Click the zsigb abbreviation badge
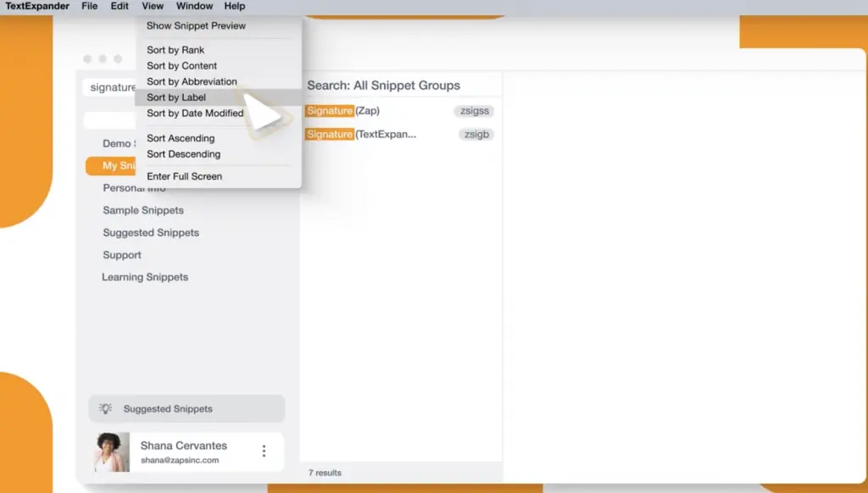 (476, 135)
